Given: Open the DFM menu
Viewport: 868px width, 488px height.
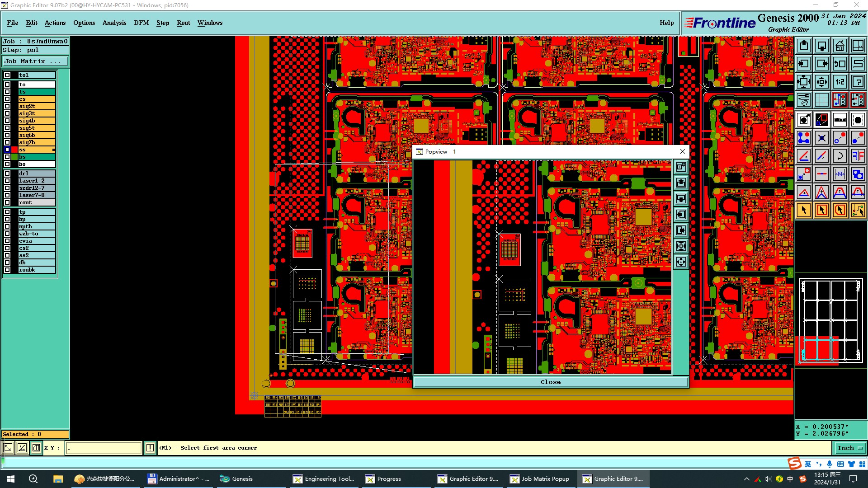Looking at the screenshot, I should [x=141, y=23].
